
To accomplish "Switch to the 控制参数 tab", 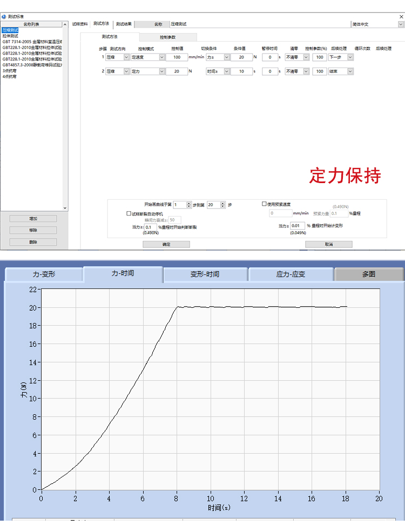I will pyautogui.click(x=168, y=37).
